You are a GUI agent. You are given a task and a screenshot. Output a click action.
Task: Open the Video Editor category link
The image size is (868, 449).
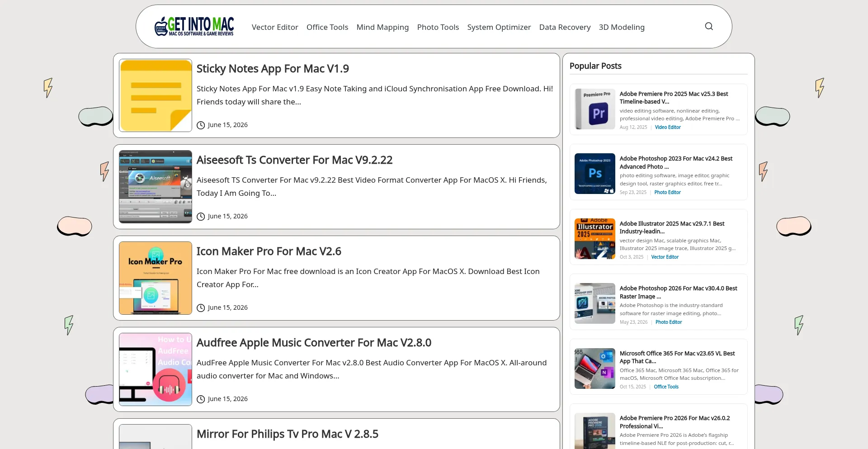pos(668,128)
